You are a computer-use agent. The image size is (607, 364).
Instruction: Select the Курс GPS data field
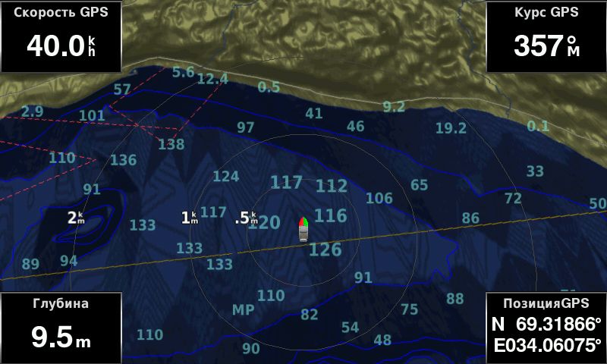[x=546, y=36]
